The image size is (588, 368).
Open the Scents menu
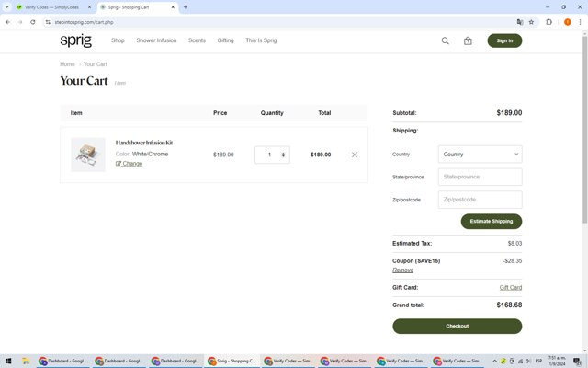point(197,40)
